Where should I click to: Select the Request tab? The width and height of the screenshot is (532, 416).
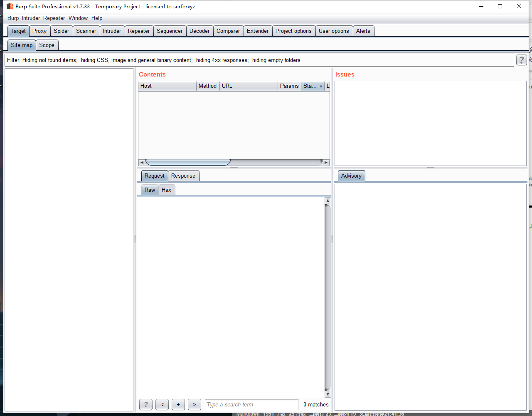154,176
